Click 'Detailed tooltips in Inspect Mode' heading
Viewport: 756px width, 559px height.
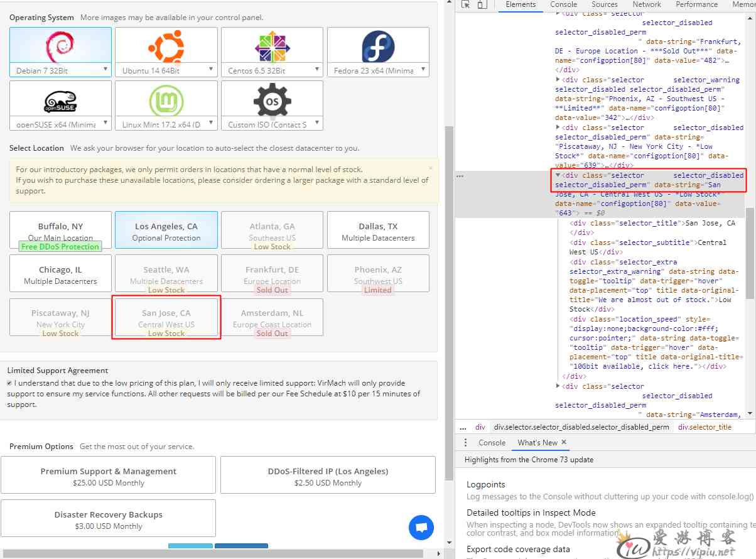(531, 513)
